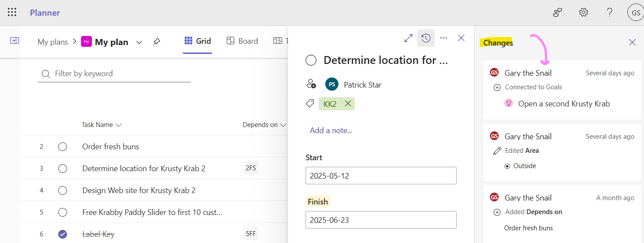Mark row 3 Determine location task complete
Image resolution: width=644 pixels, height=243 pixels.
[63, 169]
